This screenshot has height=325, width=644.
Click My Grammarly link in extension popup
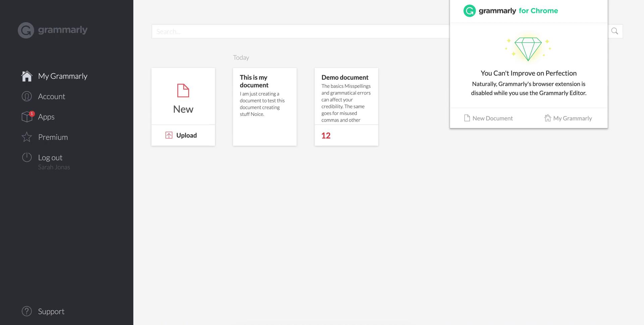tap(568, 118)
